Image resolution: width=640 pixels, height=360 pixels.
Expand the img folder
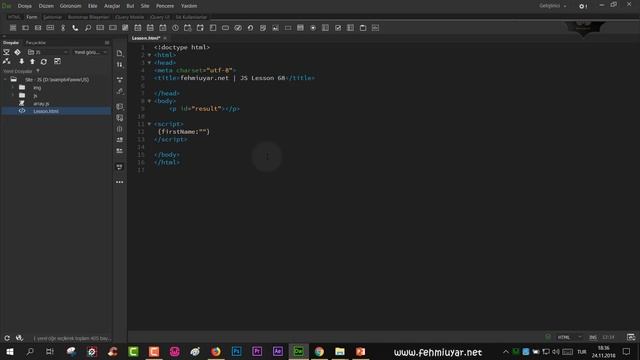pos(13,88)
